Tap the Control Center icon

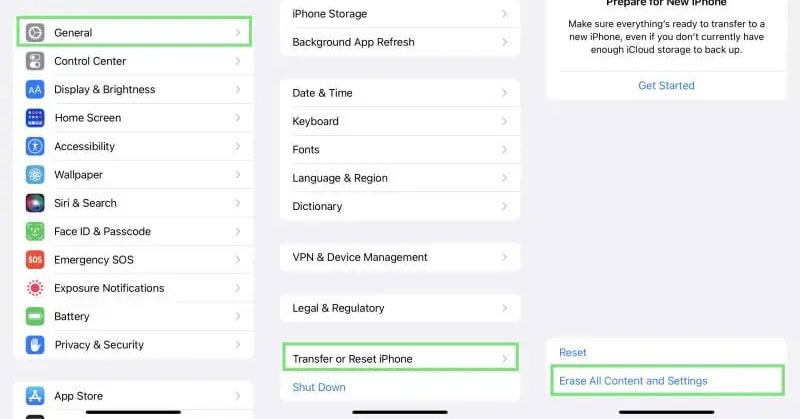point(36,61)
